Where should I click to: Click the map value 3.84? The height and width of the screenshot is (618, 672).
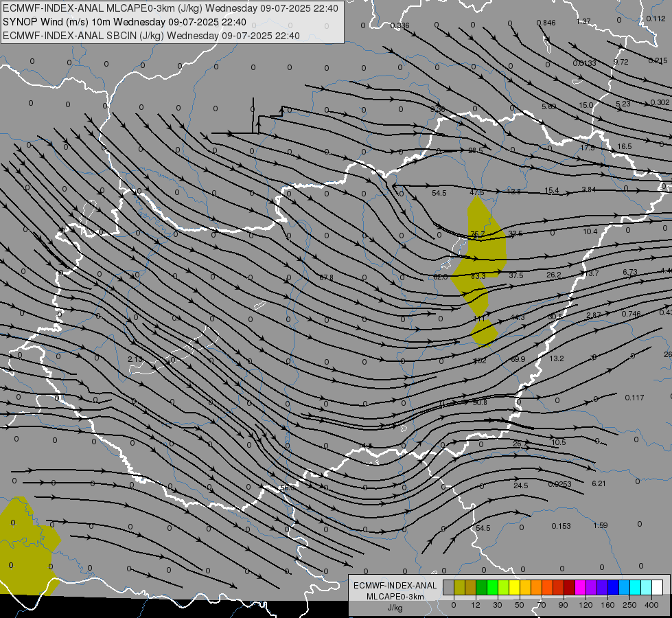pyautogui.click(x=588, y=190)
